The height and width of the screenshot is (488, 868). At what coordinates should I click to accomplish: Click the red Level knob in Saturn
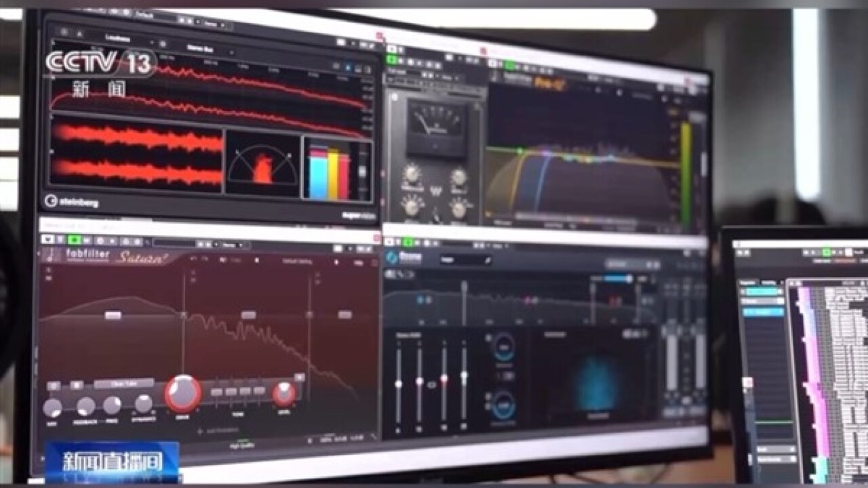point(284,394)
